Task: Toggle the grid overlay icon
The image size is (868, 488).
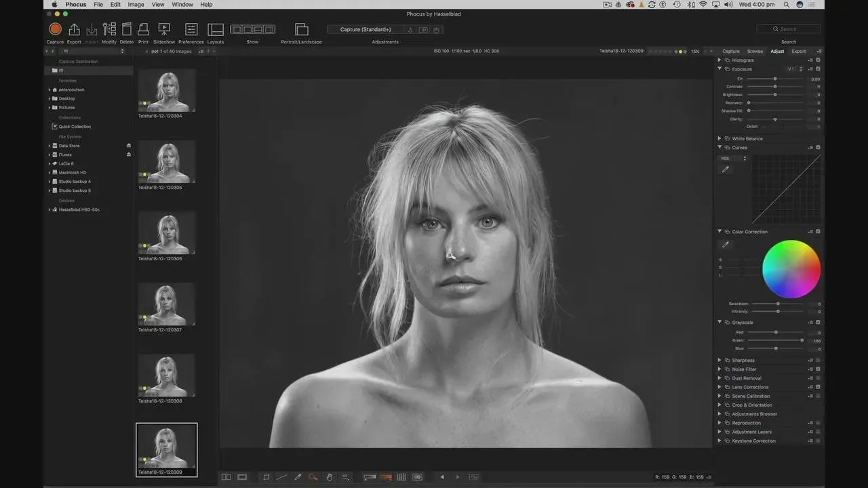Action: point(401,477)
